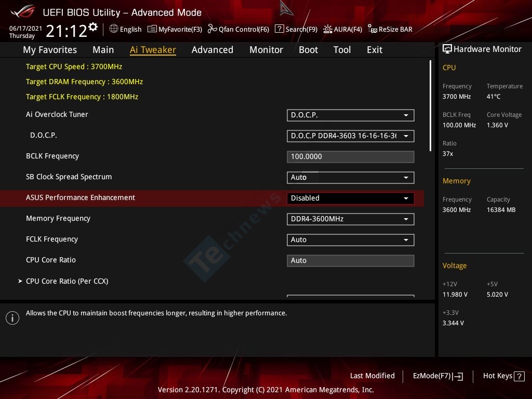Screen dimensions: 532x399
Task: Click the Core Voltage value 1.360 V
Action: [497, 125]
